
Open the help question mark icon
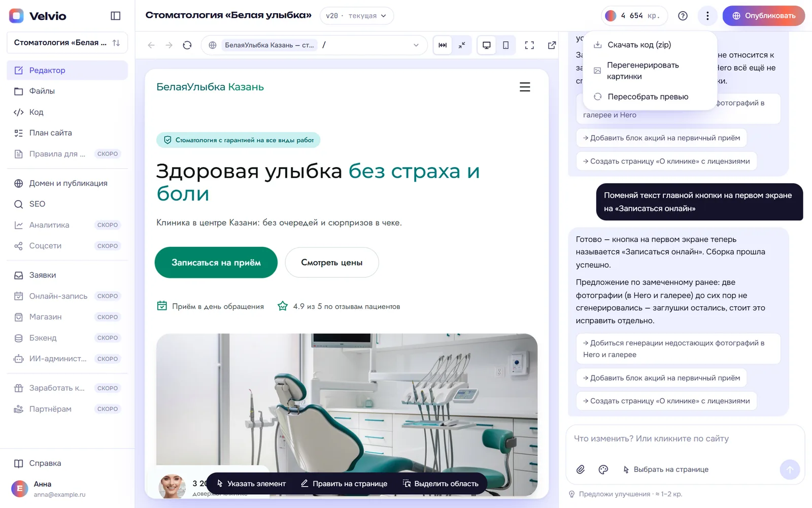(x=683, y=16)
